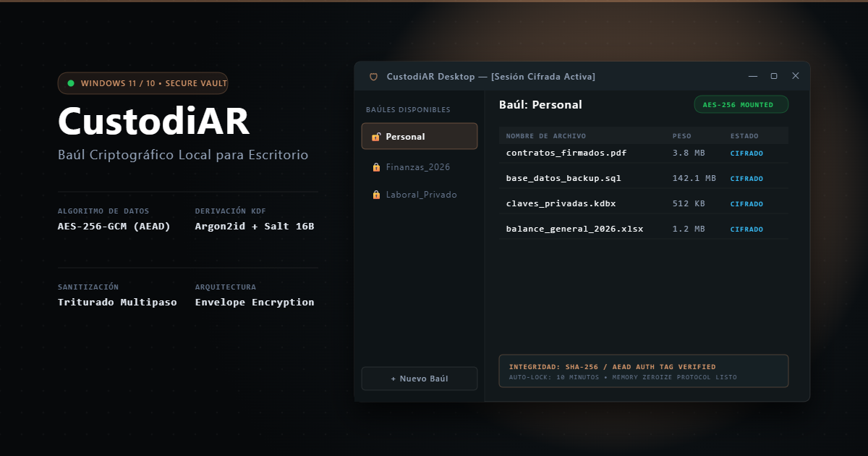Click the 3.8 MB size cell

click(689, 153)
